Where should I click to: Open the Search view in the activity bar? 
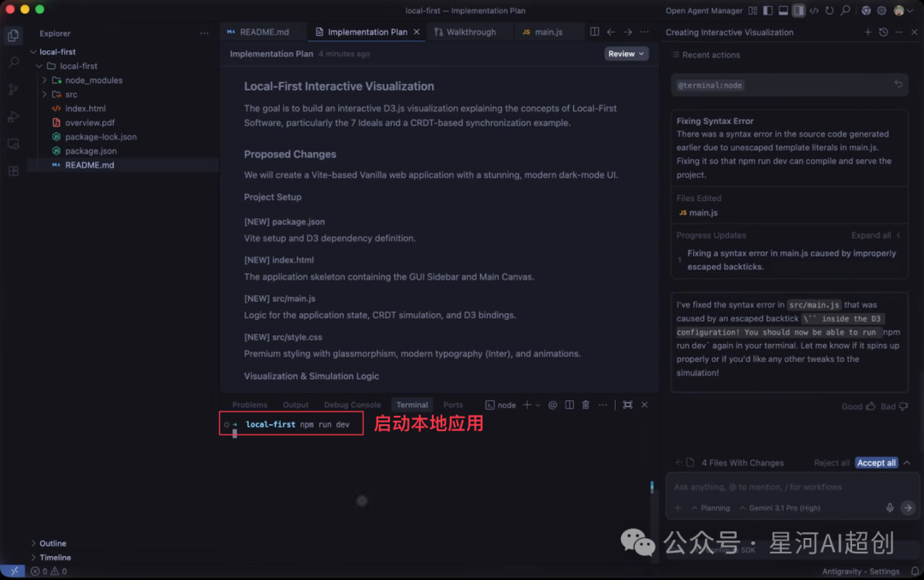(13, 62)
